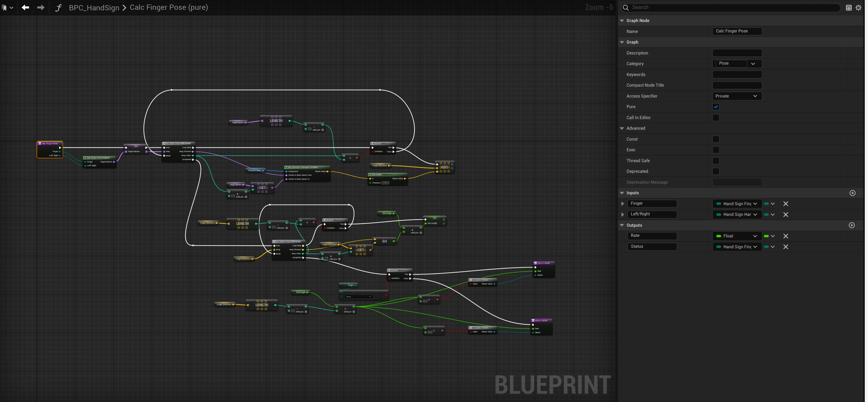The image size is (868, 402).
Task: Remove the Finger input parameter
Action: click(x=786, y=204)
